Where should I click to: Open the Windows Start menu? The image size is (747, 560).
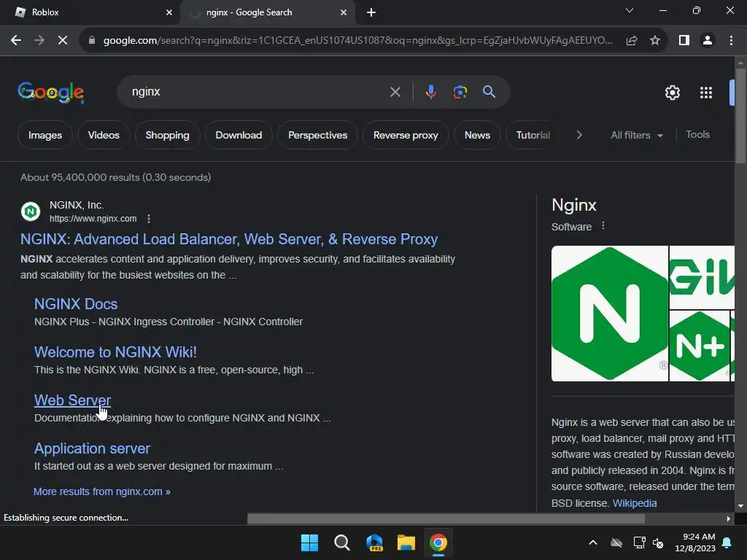click(x=309, y=542)
